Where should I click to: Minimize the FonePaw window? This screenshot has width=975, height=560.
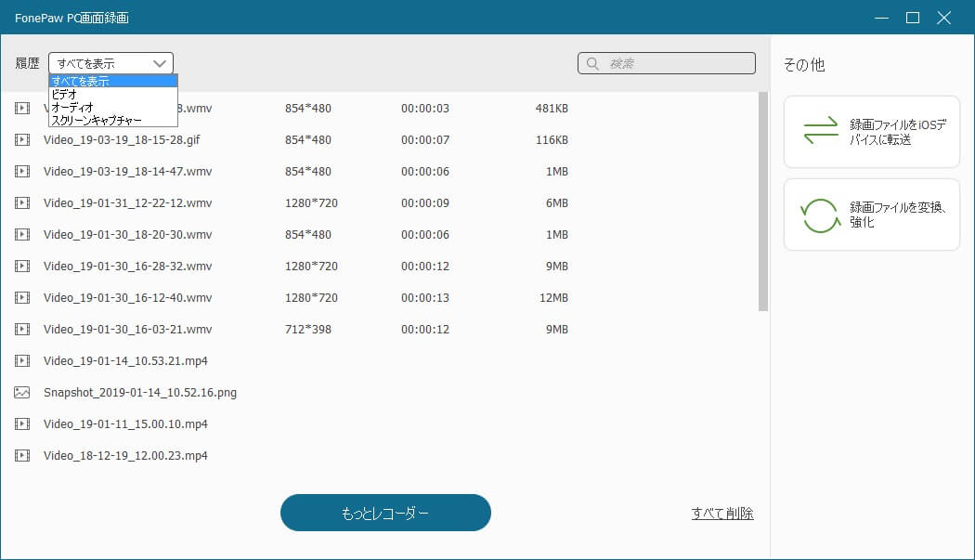tap(882, 18)
